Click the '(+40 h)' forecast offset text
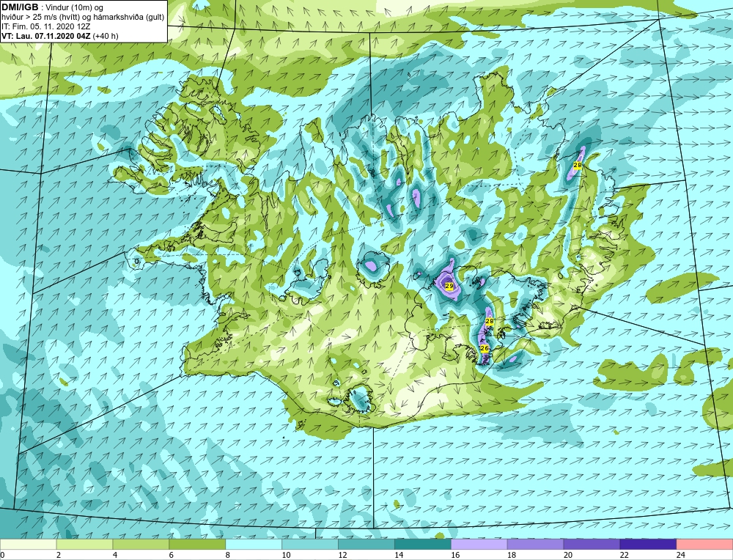This screenshot has height=560, width=733. click(x=106, y=36)
